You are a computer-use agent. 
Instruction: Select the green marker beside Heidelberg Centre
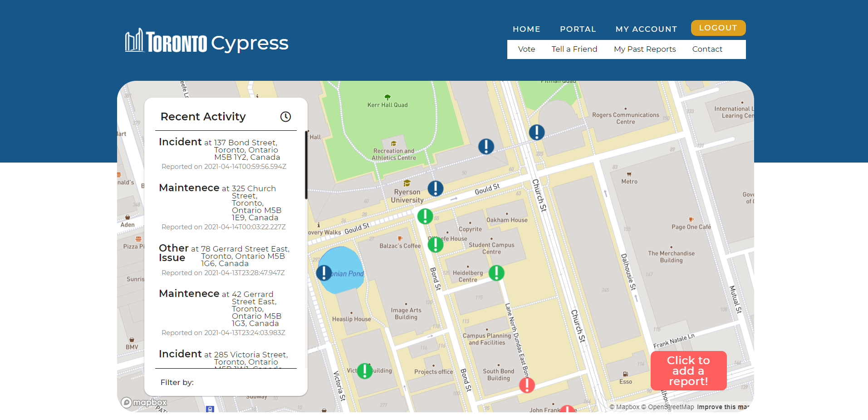[x=496, y=273]
